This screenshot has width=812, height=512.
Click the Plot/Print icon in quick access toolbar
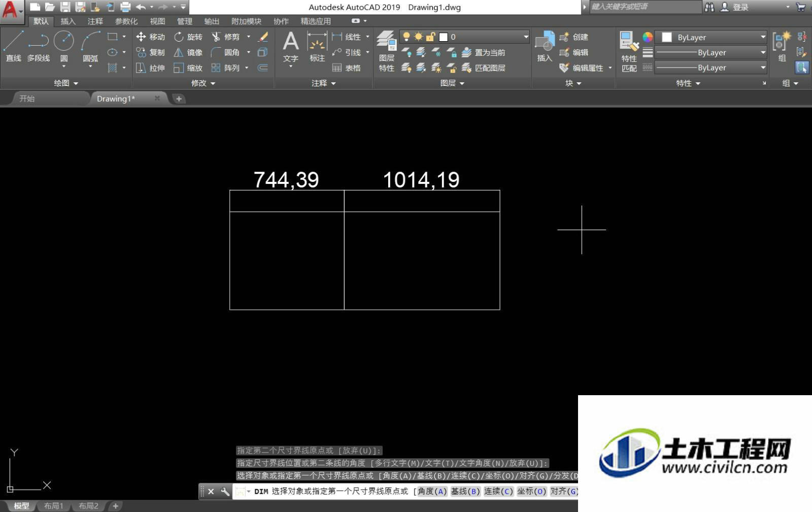125,7
